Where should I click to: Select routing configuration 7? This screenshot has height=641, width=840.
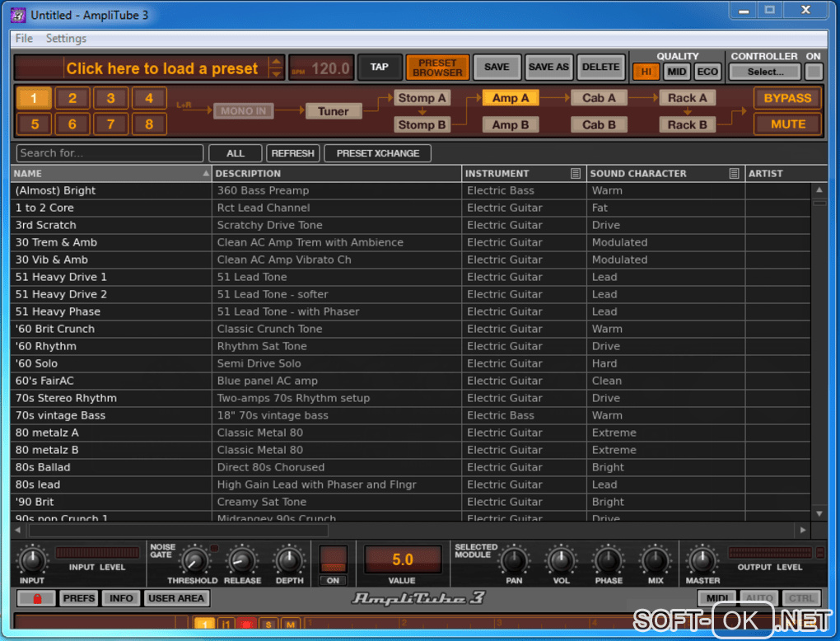pos(110,124)
